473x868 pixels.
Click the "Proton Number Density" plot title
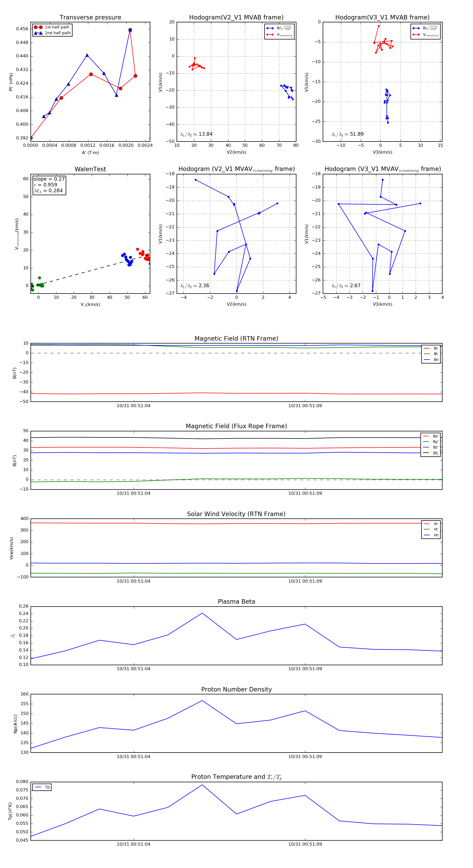point(236,689)
